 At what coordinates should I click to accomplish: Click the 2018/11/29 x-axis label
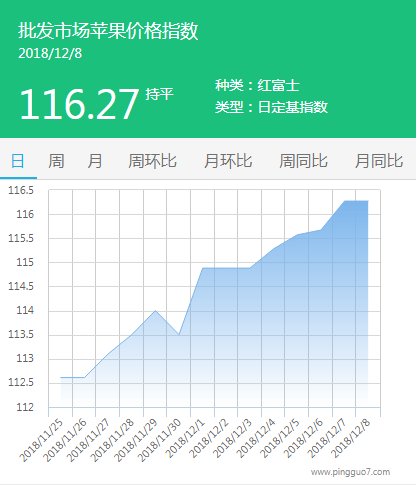pyautogui.click(x=135, y=440)
